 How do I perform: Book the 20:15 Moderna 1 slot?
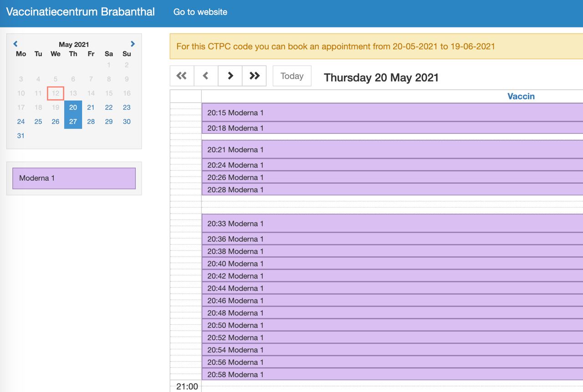[x=392, y=112]
